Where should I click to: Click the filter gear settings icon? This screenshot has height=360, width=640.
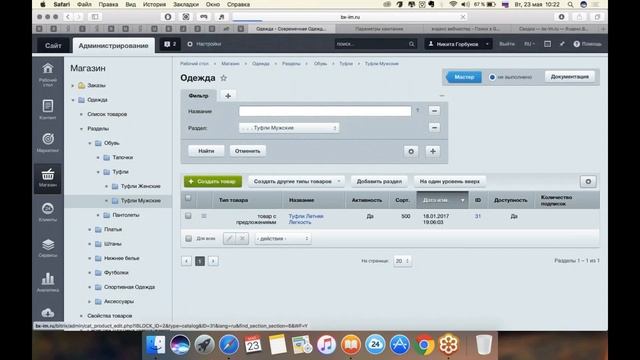coord(411,151)
